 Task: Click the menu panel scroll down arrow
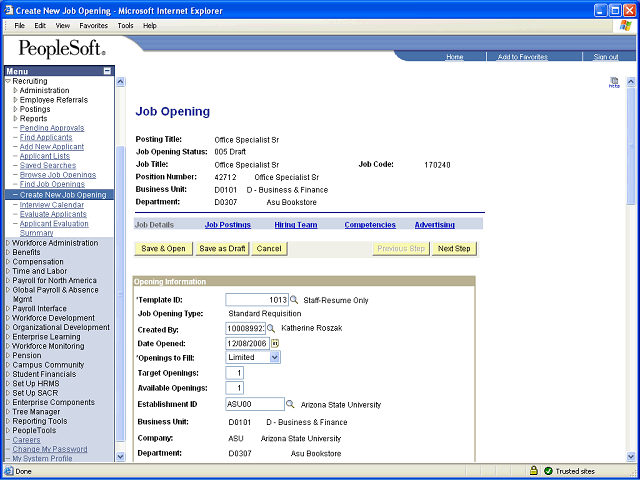(120, 456)
